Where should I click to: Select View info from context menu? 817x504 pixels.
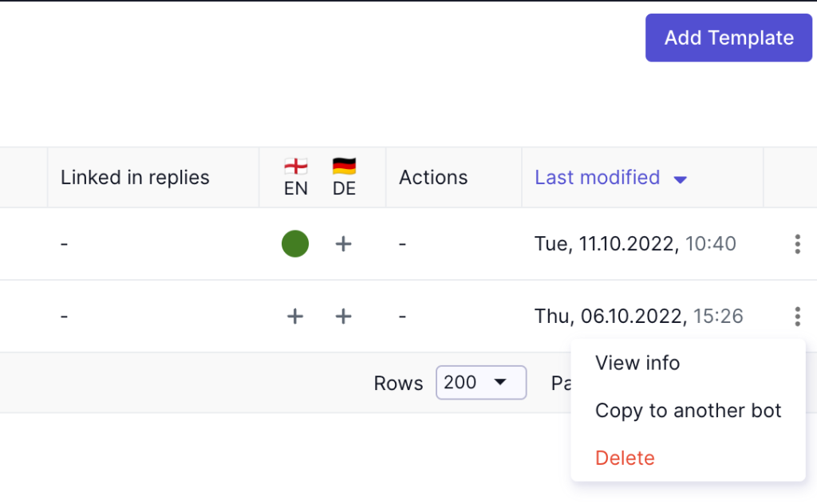pyautogui.click(x=637, y=363)
